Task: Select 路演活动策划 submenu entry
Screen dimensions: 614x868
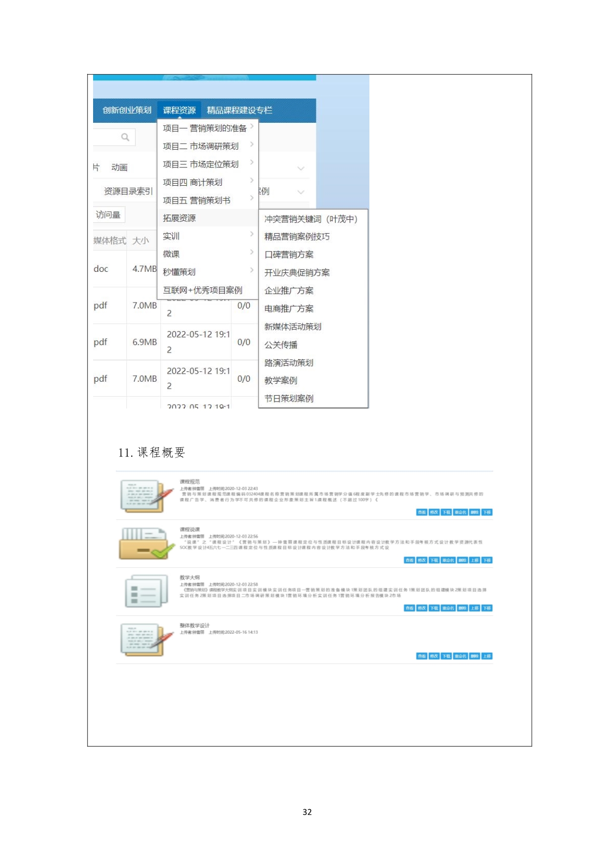Action: 289,362
